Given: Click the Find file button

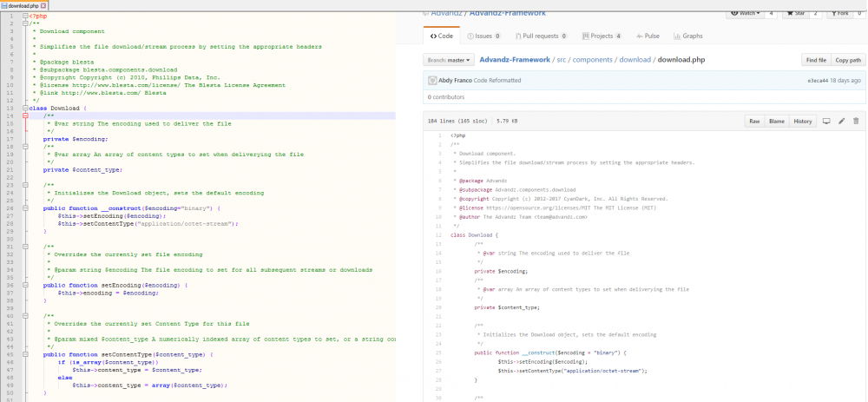Looking at the screenshot, I should [x=816, y=60].
